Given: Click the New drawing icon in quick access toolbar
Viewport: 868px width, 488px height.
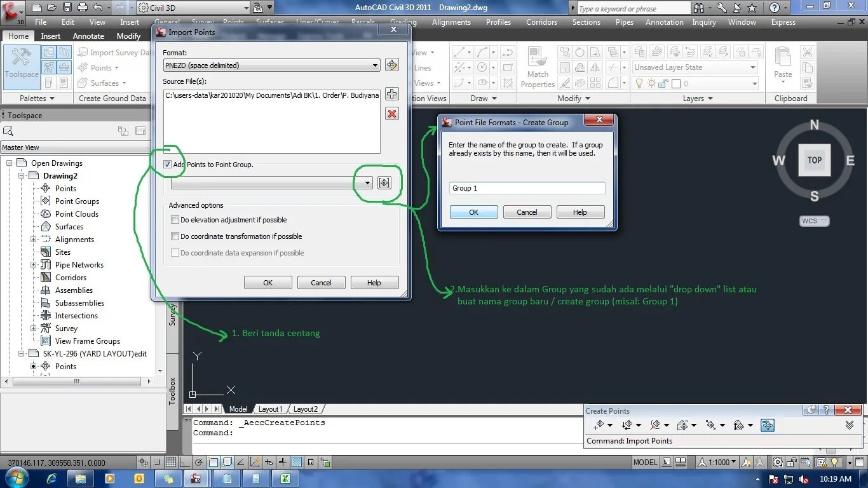Looking at the screenshot, I should [37, 8].
